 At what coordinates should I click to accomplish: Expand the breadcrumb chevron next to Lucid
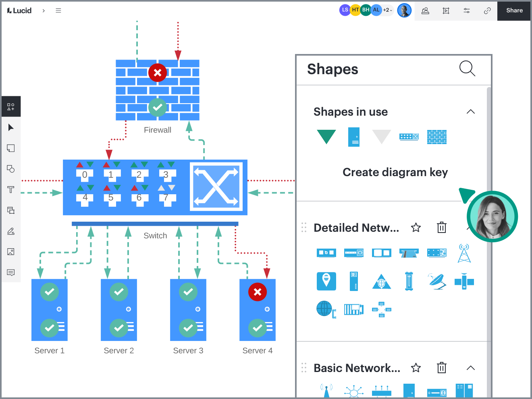click(x=44, y=10)
